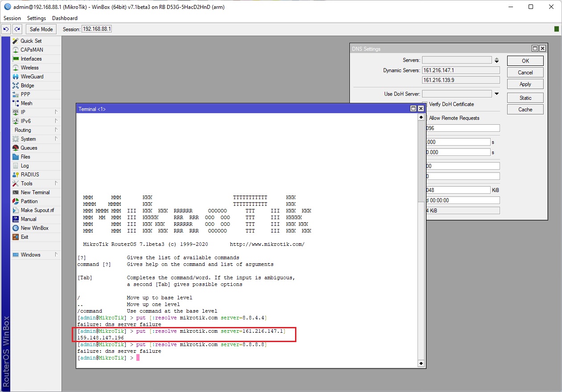Toggle Safe Mode
The height and width of the screenshot is (392, 562).
[x=41, y=29]
